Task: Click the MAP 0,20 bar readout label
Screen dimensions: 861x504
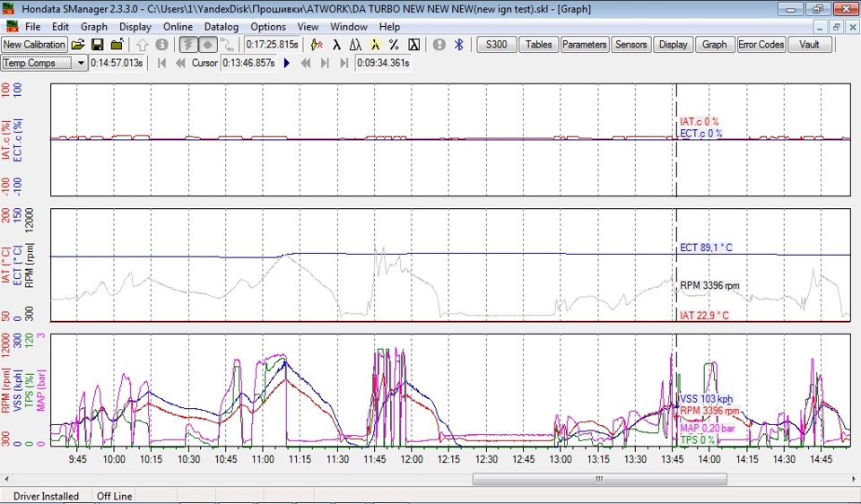Action: pos(708,429)
